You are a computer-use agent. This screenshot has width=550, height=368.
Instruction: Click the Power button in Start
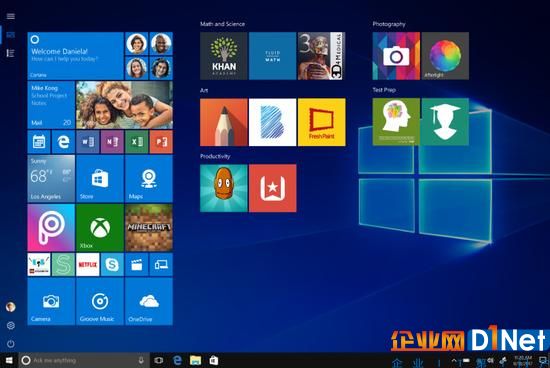click(11, 343)
